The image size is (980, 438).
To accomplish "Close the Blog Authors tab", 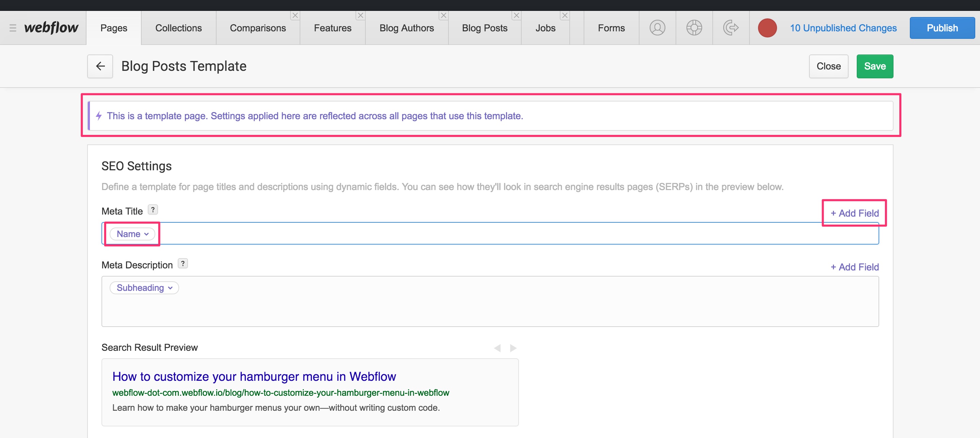I will (443, 16).
